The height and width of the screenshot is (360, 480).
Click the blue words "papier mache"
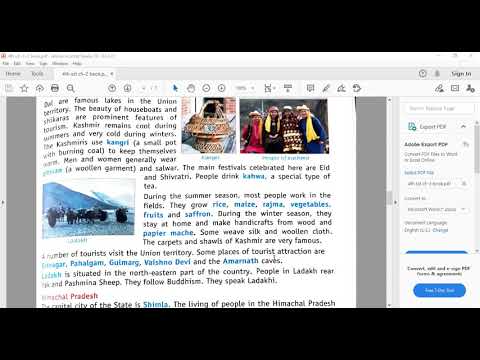coord(168,233)
